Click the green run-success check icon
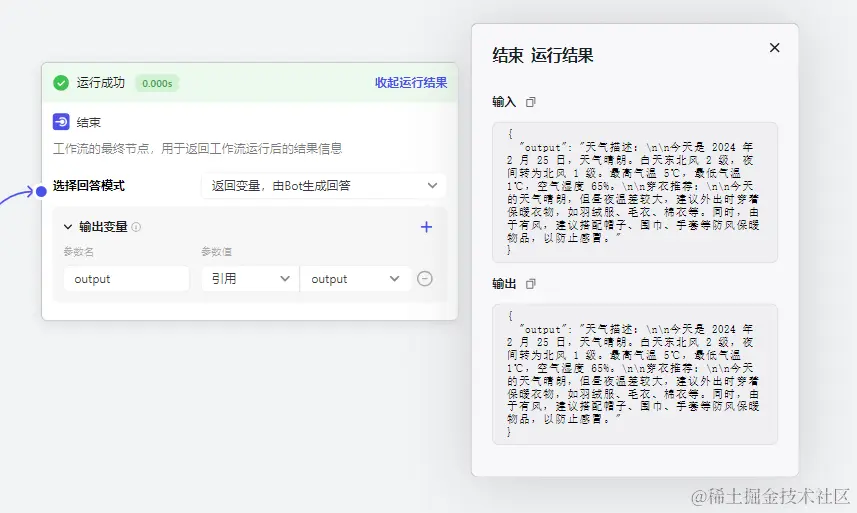This screenshot has height=513, width=857. (61, 83)
